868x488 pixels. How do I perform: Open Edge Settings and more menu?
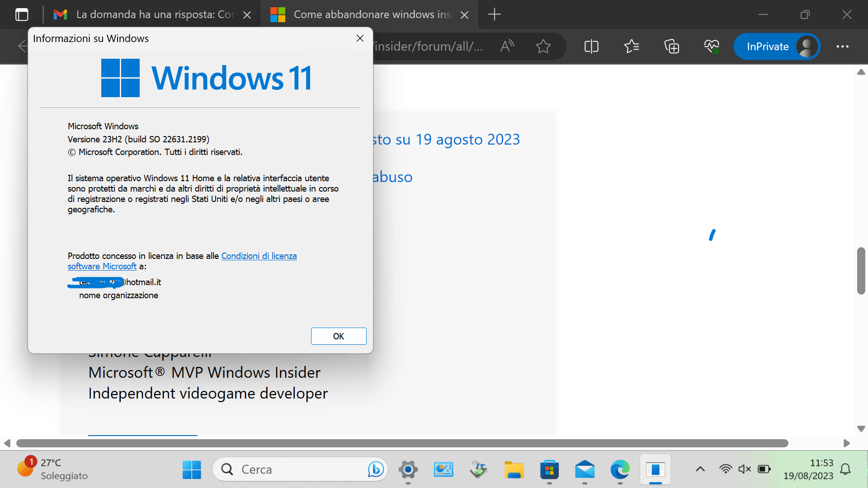842,46
